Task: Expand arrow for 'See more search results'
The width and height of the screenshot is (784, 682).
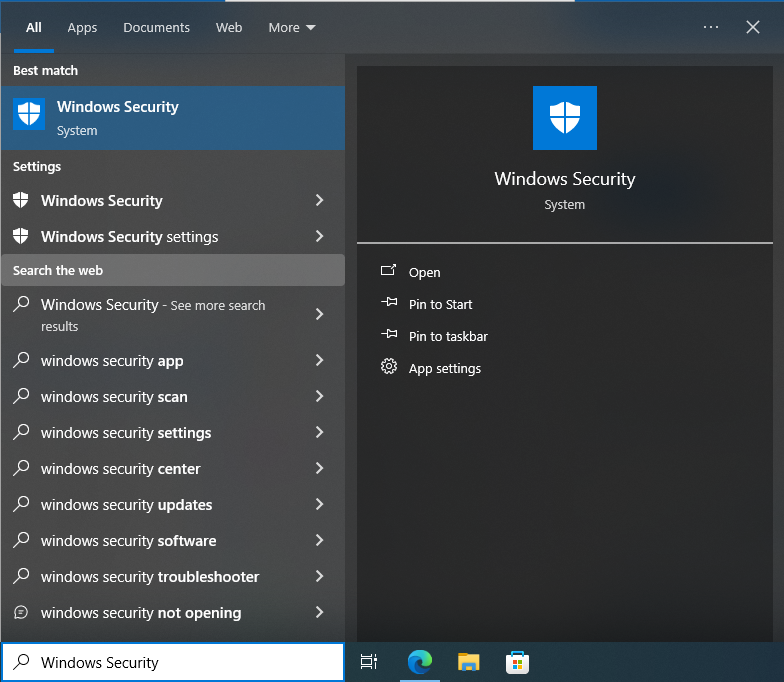Action: (x=320, y=314)
